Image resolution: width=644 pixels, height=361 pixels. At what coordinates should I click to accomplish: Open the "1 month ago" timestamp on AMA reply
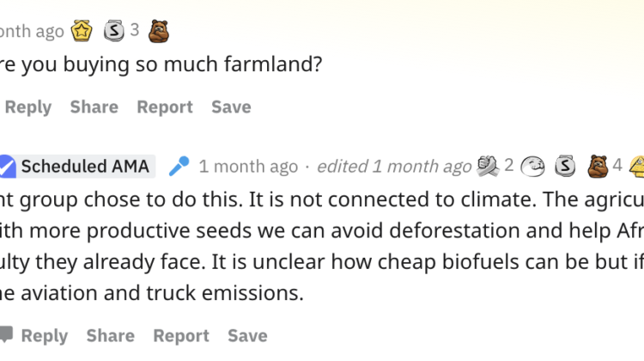248,166
